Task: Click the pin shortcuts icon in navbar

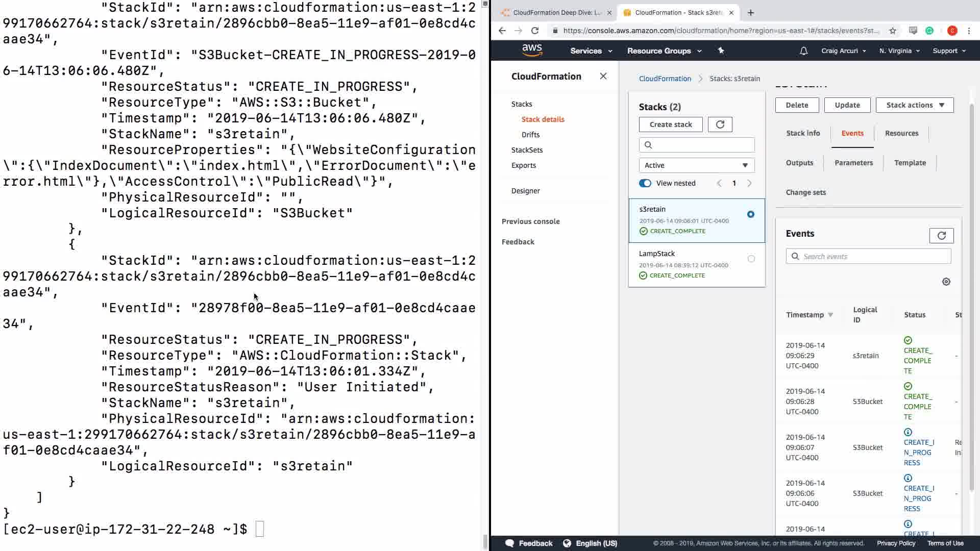Action: pyautogui.click(x=721, y=51)
